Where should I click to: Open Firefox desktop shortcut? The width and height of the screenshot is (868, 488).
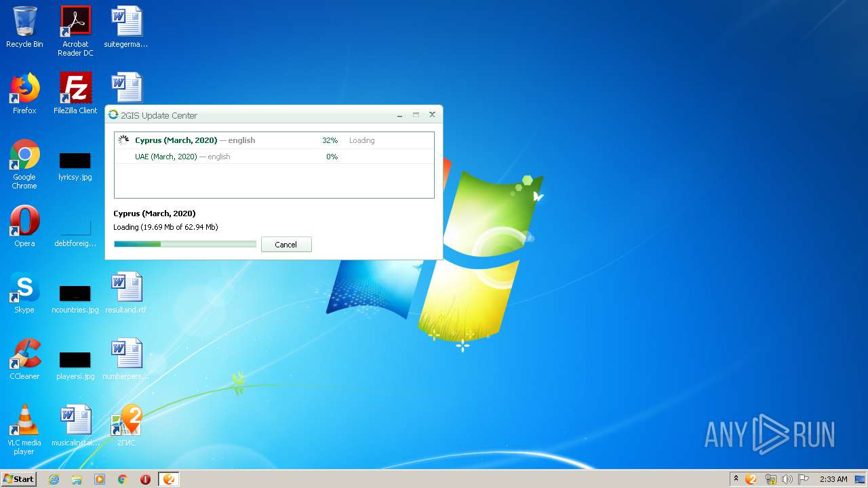(24, 94)
